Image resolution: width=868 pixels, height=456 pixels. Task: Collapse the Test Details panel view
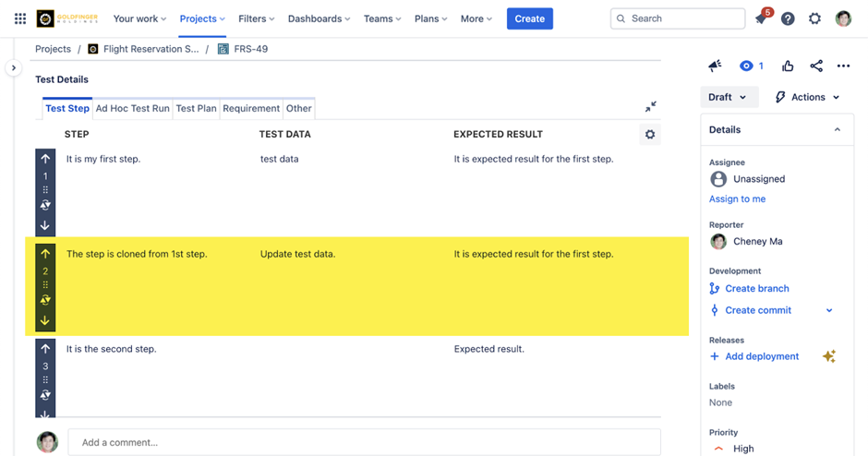tap(651, 107)
